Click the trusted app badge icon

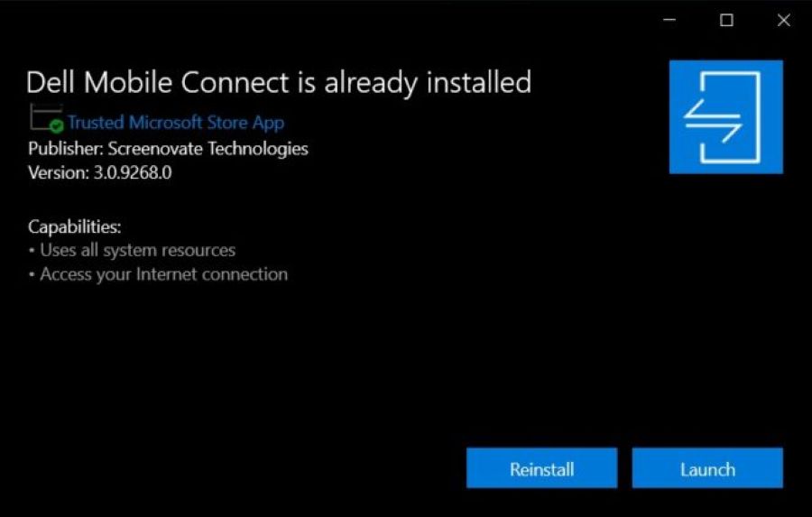point(46,120)
